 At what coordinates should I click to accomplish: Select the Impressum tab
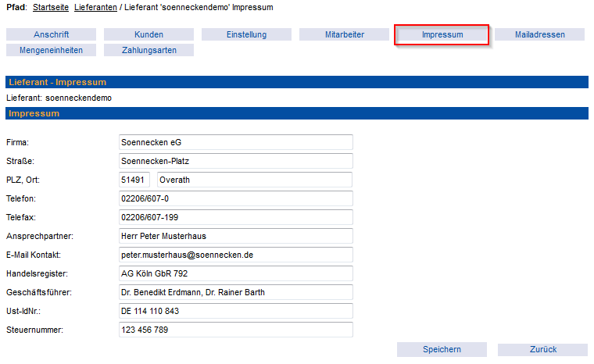442,34
